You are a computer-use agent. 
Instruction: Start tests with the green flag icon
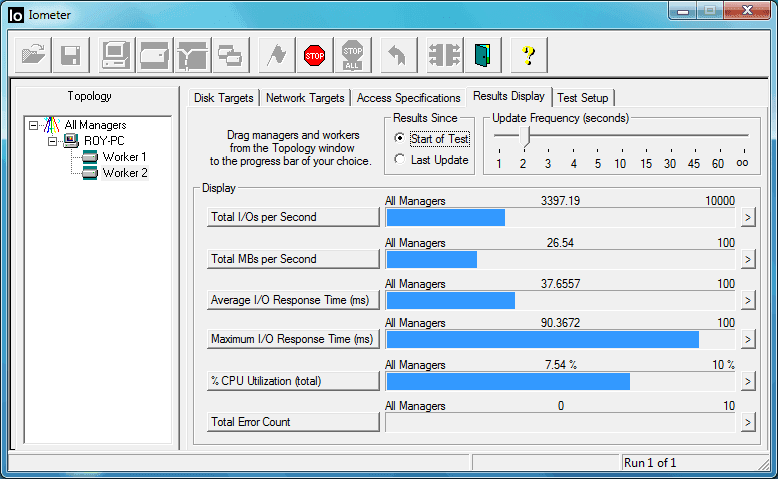tap(277, 55)
